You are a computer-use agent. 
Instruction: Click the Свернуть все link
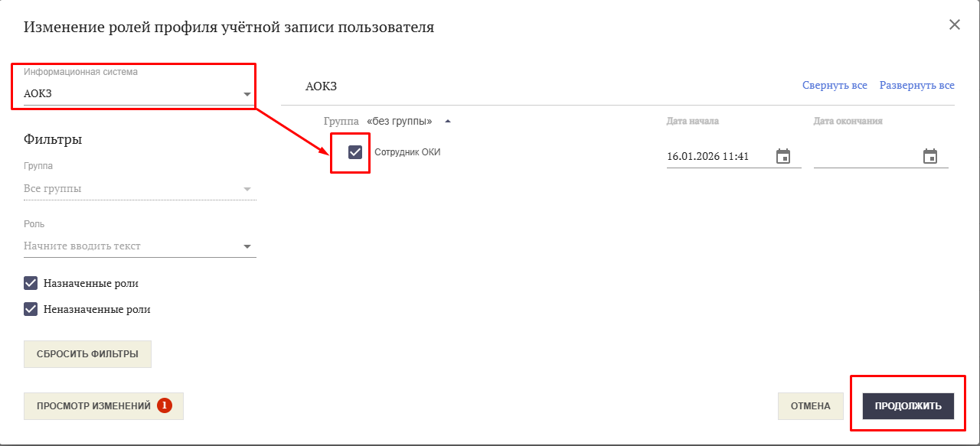(835, 86)
